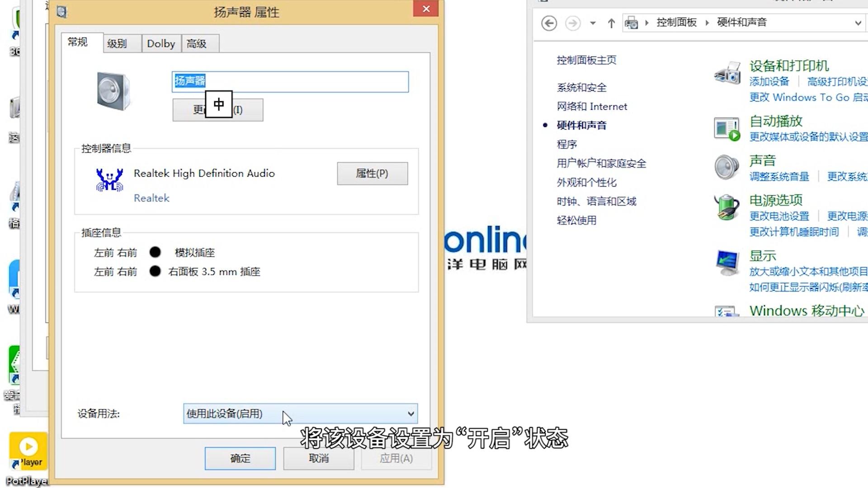This screenshot has height=488, width=868.
Task: Click Forward arrow in Control Panel window
Action: (573, 23)
